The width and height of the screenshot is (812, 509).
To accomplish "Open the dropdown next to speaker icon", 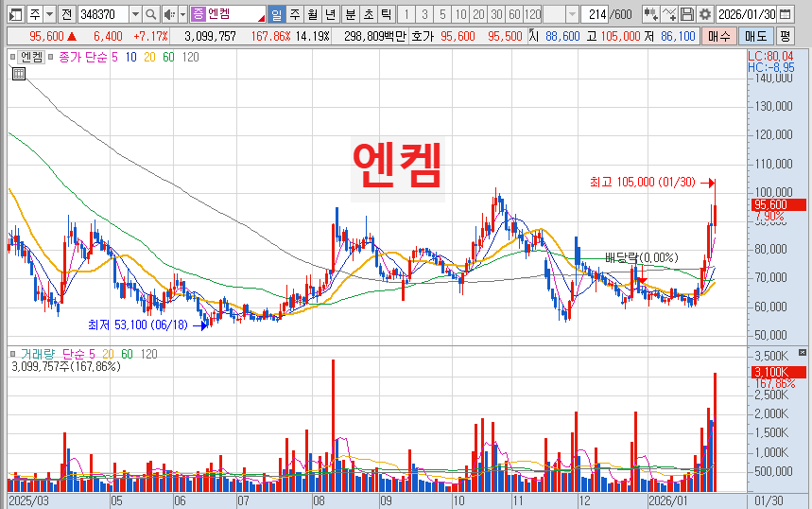I will click(x=182, y=14).
